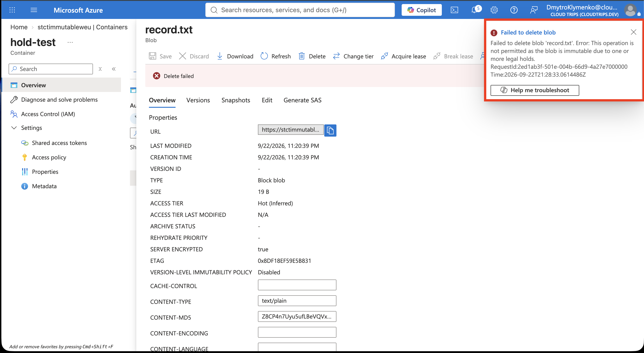Go to Home breadcrumb

pyautogui.click(x=19, y=27)
